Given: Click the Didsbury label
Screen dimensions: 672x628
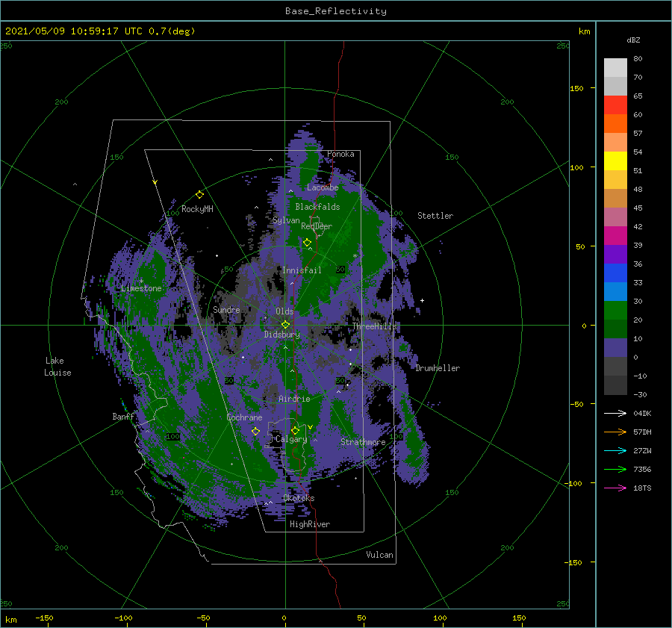Looking at the screenshot, I should (x=282, y=335).
